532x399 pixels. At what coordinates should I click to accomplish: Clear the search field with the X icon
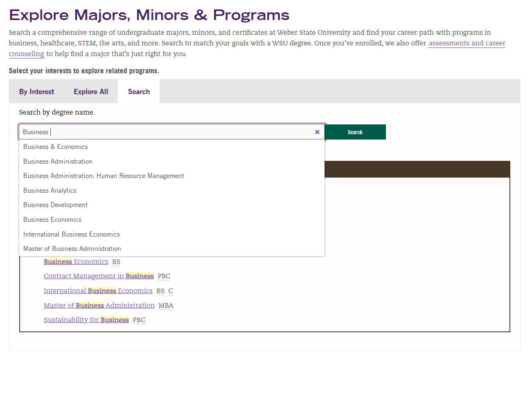317,132
